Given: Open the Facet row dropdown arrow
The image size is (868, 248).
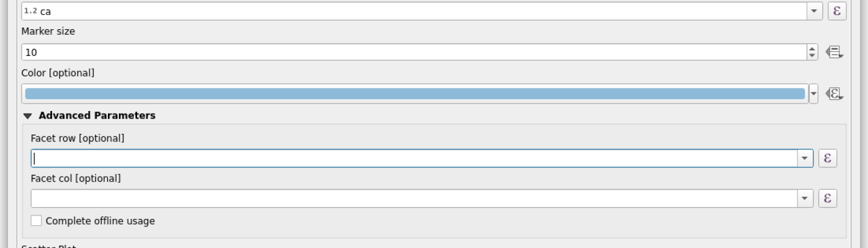Looking at the screenshot, I should click(804, 159).
